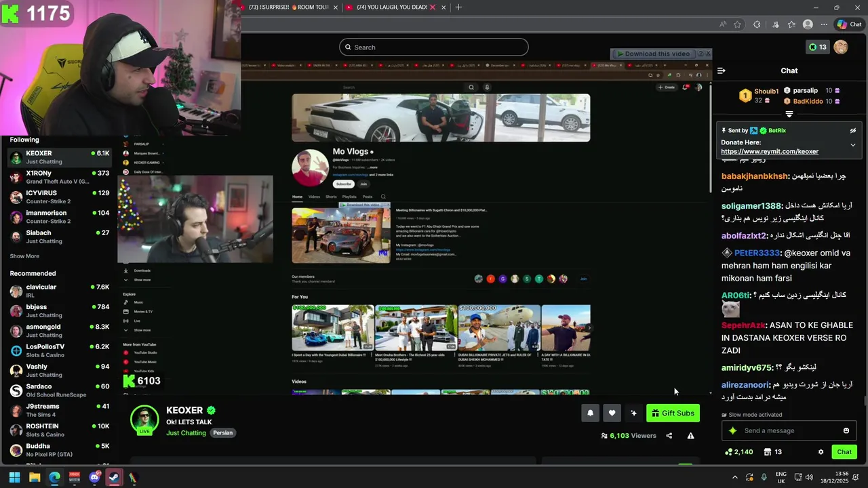Viewport: 868px width, 488px height.
Task: Open File Explorer from taskbar
Action: tap(35, 477)
